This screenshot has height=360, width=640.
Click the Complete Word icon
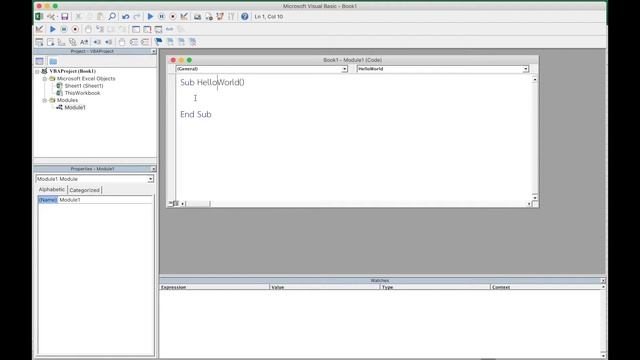tap(84, 42)
